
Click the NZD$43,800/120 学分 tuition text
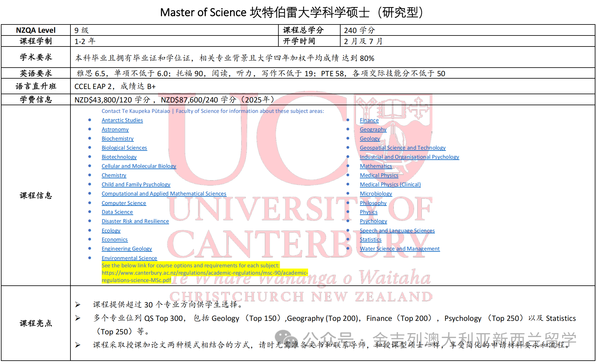pos(112,100)
